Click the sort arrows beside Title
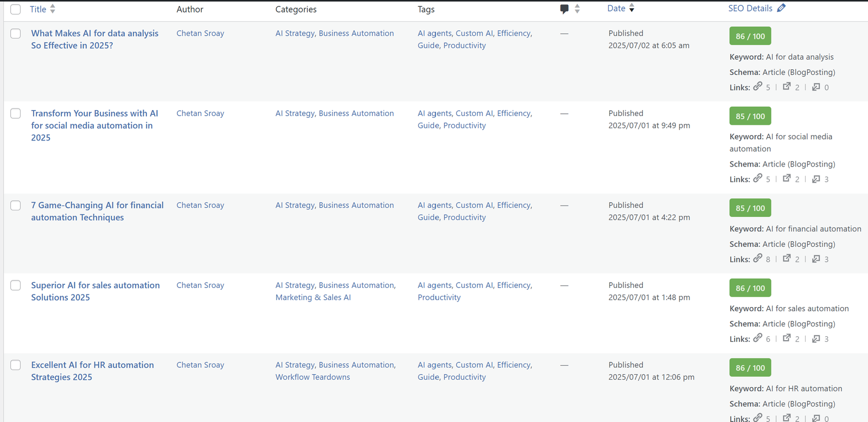The height and width of the screenshot is (422, 868). (53, 9)
